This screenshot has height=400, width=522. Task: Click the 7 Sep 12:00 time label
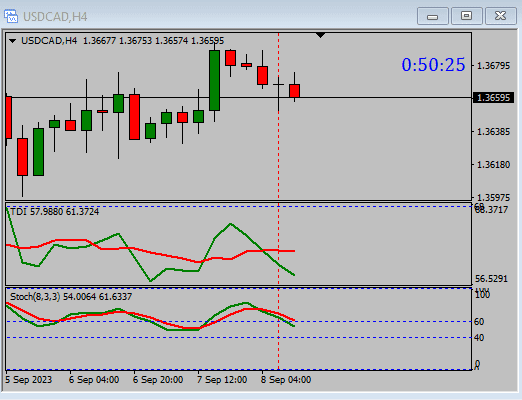pyautogui.click(x=222, y=380)
